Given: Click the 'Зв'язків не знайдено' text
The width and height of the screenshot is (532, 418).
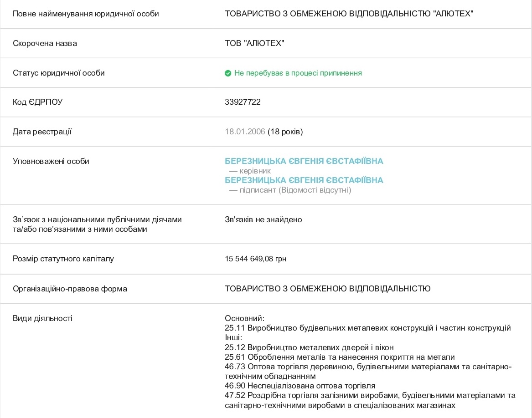Looking at the screenshot, I should click(263, 219).
